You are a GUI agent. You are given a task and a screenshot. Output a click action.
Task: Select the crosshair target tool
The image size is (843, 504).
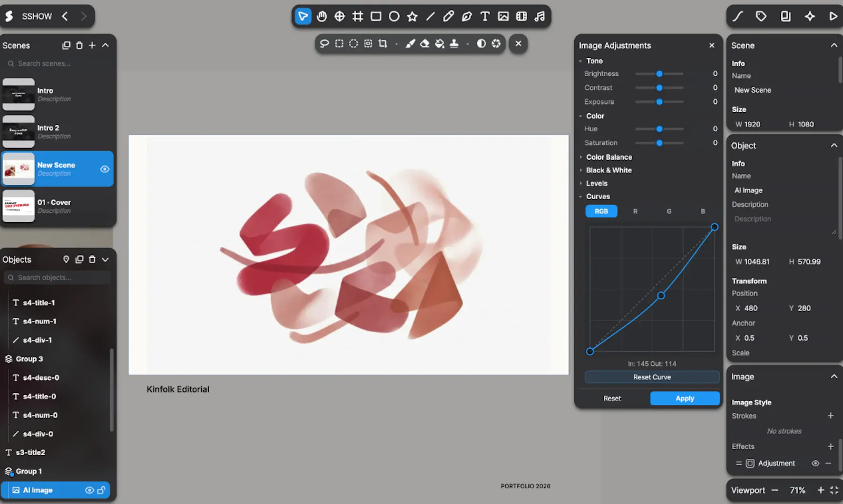pos(340,16)
